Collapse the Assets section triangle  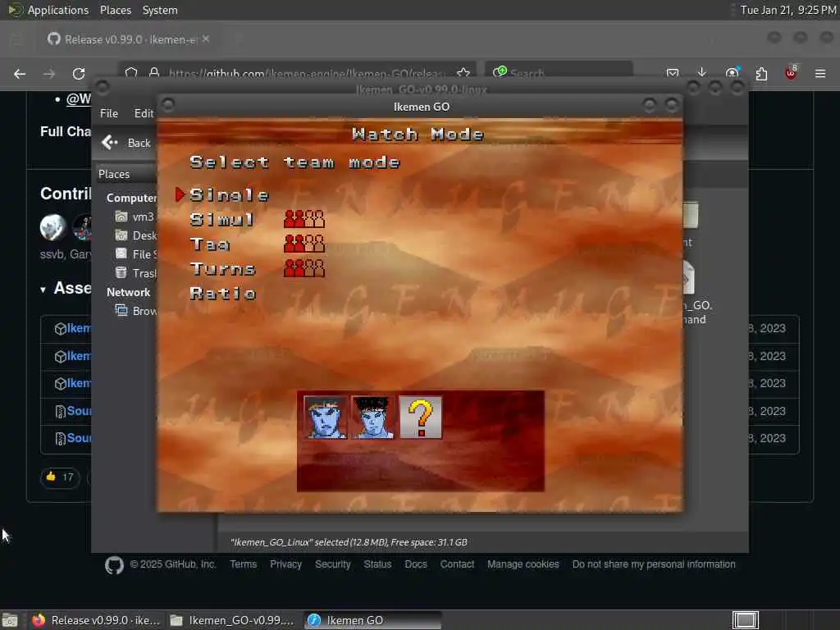pyautogui.click(x=43, y=290)
